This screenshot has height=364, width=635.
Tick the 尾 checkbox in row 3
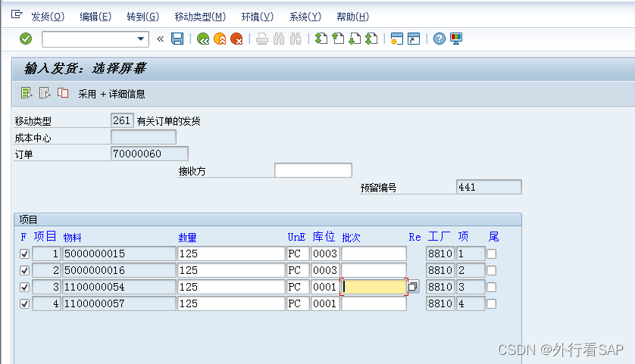[491, 287]
